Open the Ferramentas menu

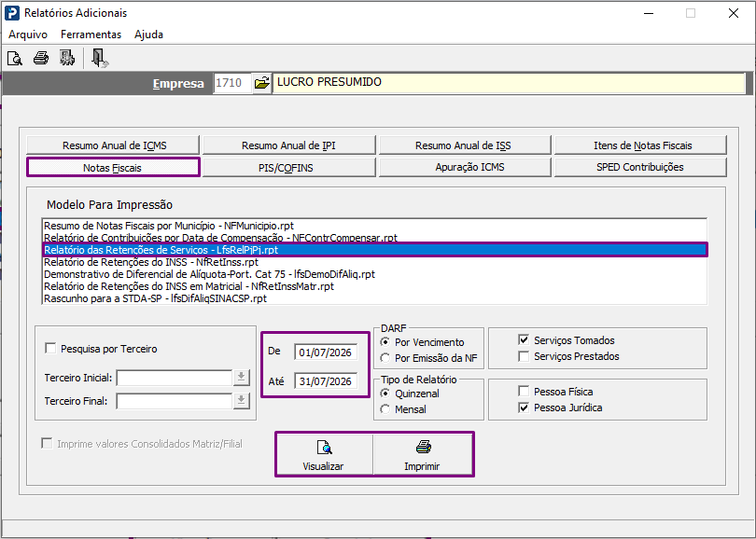point(91,35)
